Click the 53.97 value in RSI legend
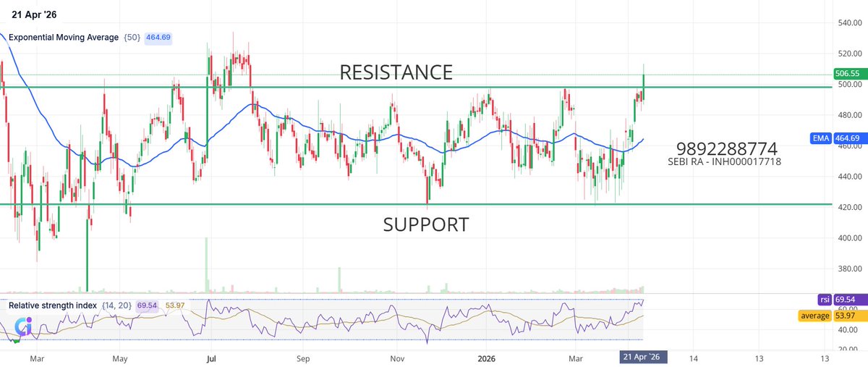 [x=175, y=305]
